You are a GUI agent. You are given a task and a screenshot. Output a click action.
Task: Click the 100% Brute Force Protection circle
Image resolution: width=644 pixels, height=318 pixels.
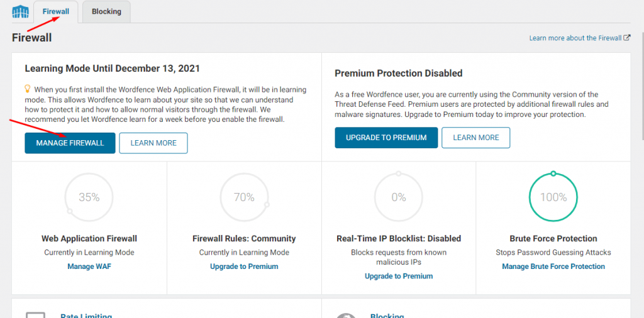(x=553, y=197)
